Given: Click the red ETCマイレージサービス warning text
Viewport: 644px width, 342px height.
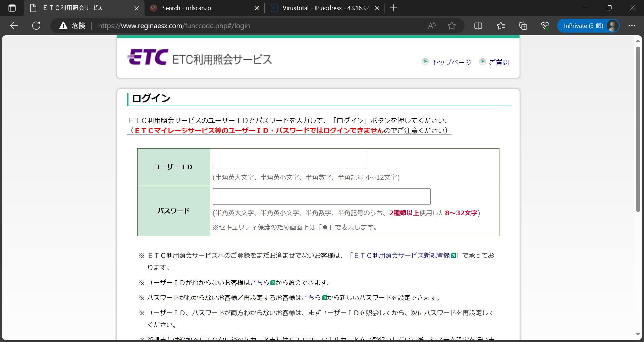Looking at the screenshot, I should (x=259, y=130).
